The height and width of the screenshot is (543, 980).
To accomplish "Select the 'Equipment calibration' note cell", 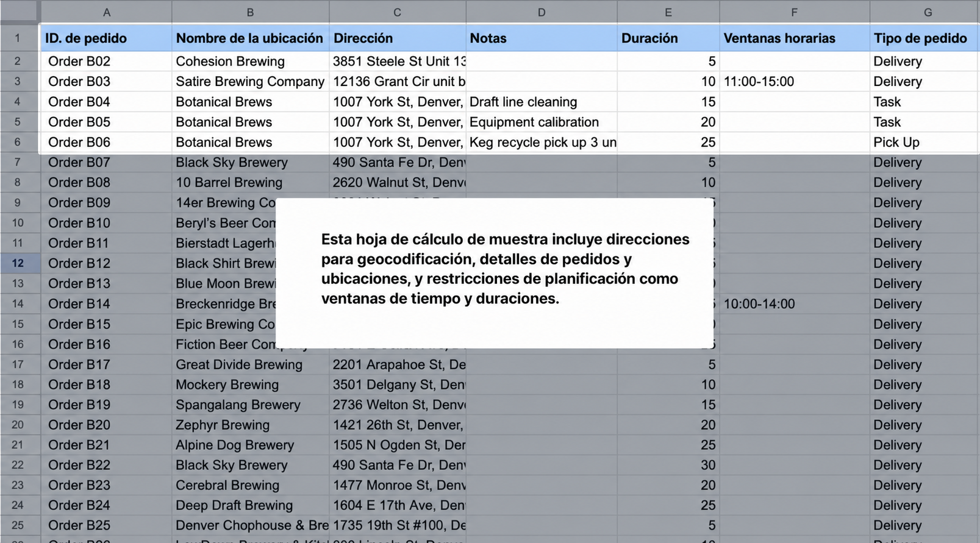I will click(x=542, y=121).
